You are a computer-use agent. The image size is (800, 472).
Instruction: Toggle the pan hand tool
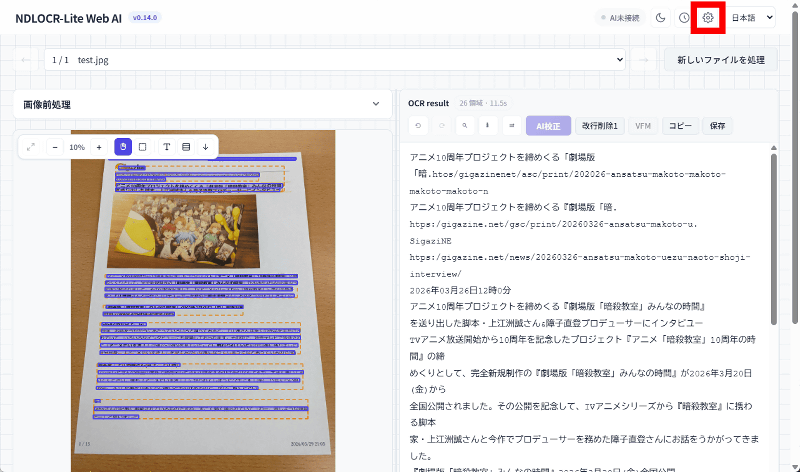pyautogui.click(x=123, y=147)
